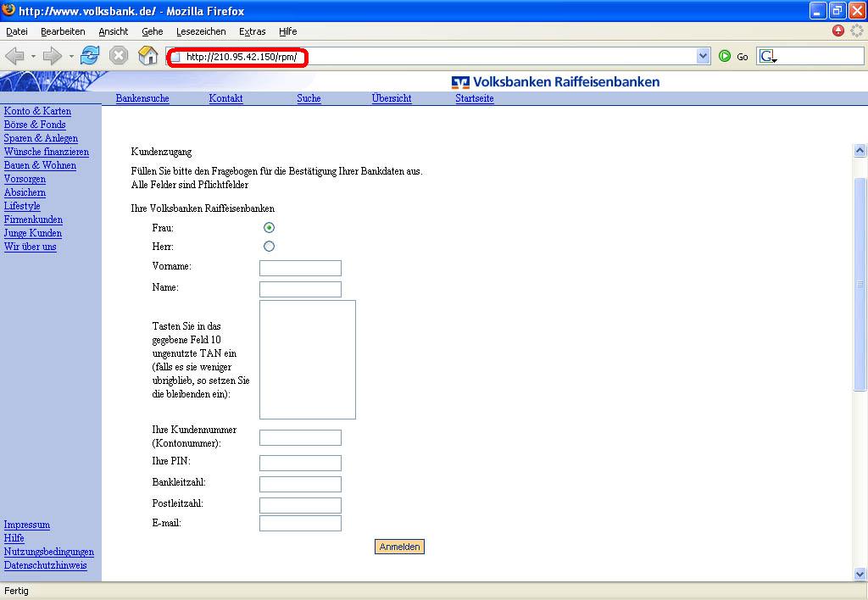Go to the Startseite link
868x600 pixels.
point(475,98)
